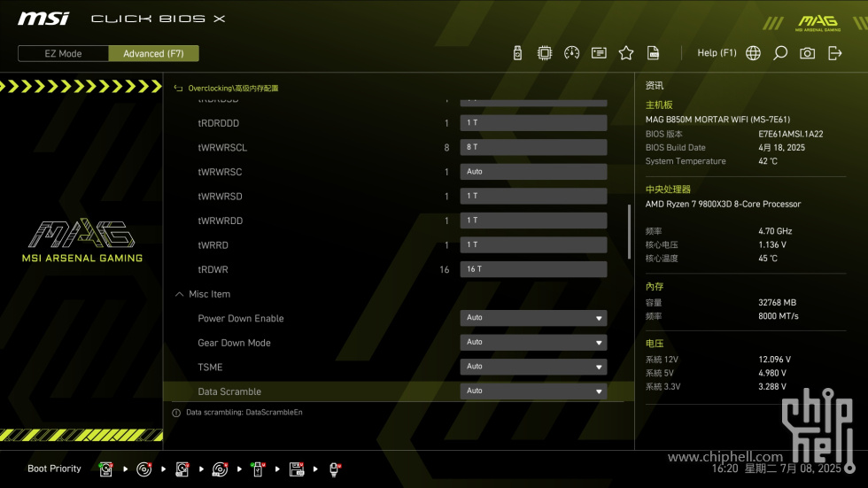Collapse the Misc Item section
This screenshot has width=868, height=488.
tap(179, 294)
